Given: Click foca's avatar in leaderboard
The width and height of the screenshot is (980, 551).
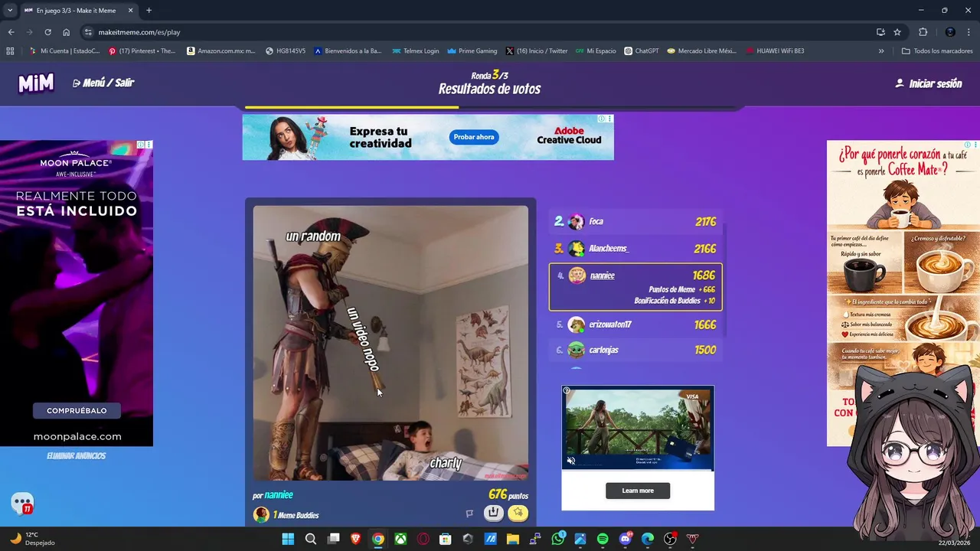Looking at the screenshot, I should 576,222.
